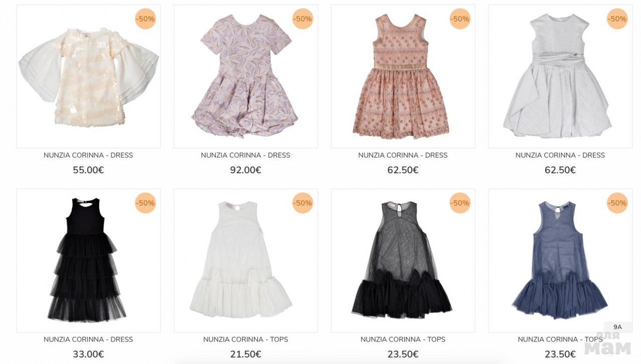Click the -50% badge on the white tulle top
This screenshot has width=641, height=364.
coord(303,203)
